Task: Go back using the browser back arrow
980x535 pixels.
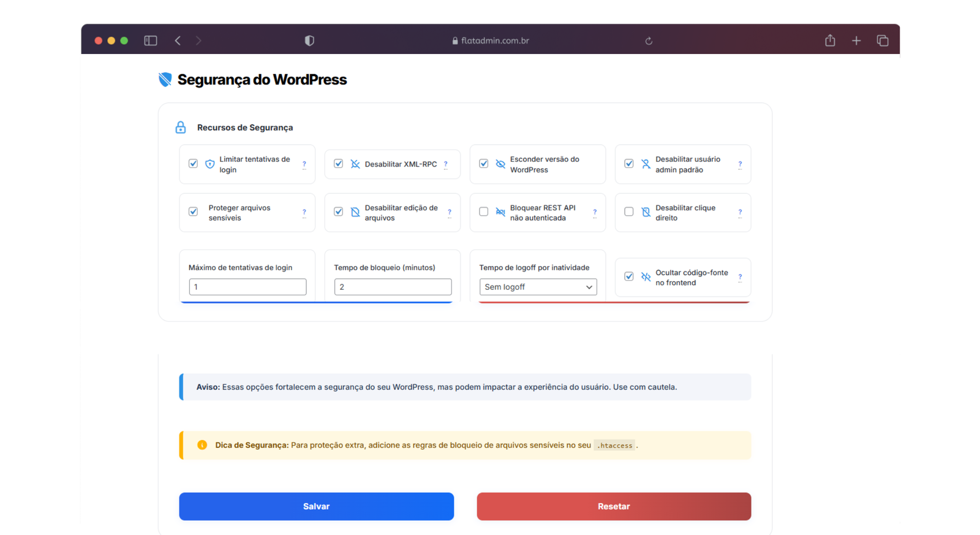Action: point(178,40)
